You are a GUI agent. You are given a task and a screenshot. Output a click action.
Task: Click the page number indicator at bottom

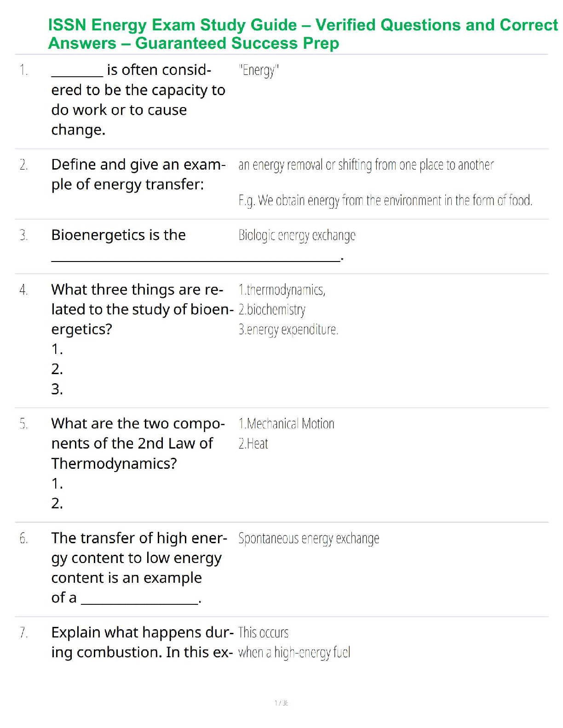[x=281, y=703]
